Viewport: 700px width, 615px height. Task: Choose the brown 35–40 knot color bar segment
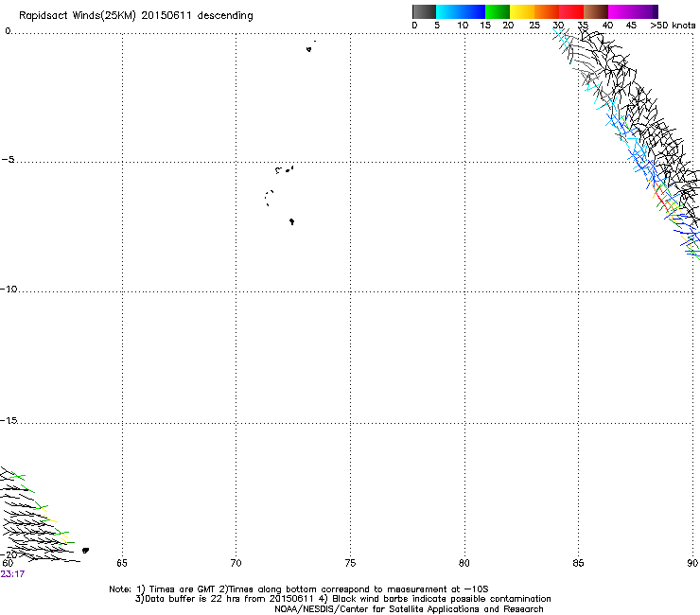[x=596, y=11]
